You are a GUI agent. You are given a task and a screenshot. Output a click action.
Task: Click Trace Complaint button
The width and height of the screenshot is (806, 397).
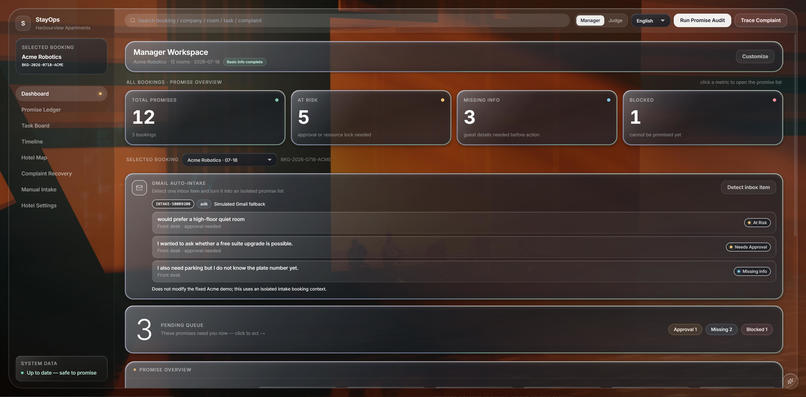click(761, 21)
